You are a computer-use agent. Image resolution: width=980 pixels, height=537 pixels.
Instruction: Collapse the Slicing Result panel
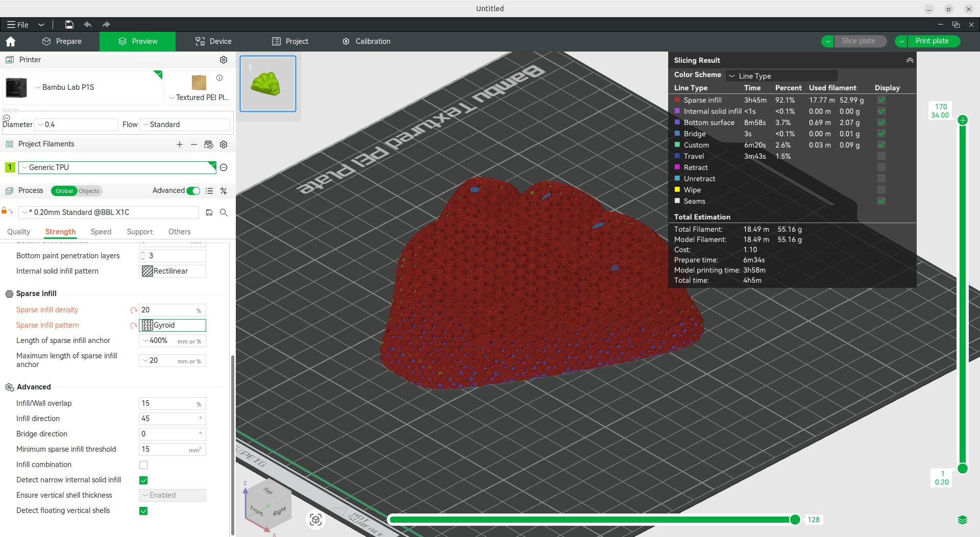[x=910, y=60]
